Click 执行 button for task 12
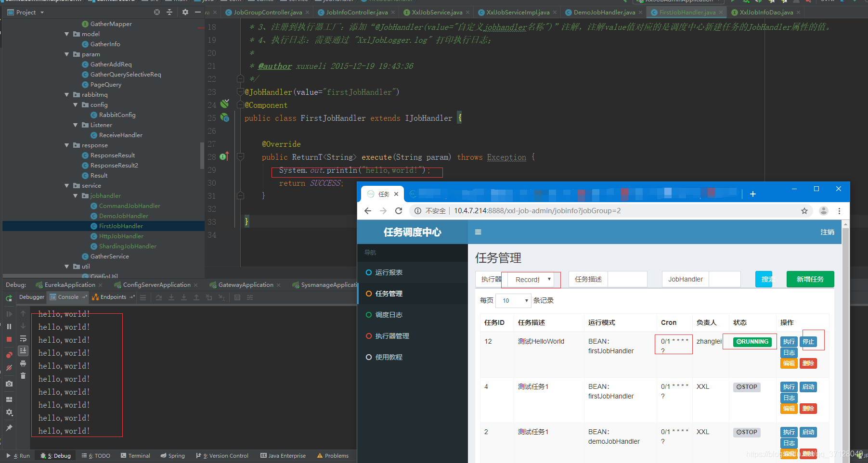The height and width of the screenshot is (463, 868). coord(789,342)
